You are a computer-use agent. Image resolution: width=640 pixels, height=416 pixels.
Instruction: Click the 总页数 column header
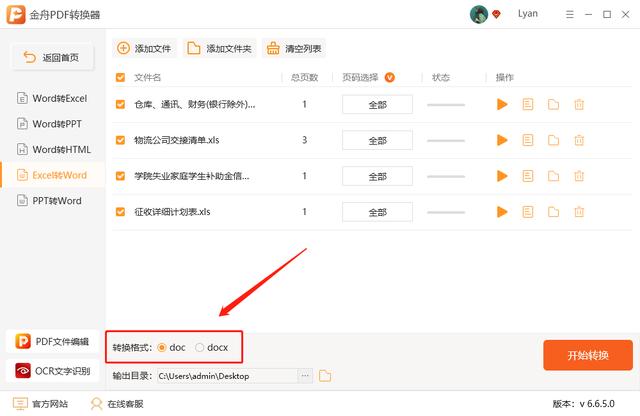304,77
